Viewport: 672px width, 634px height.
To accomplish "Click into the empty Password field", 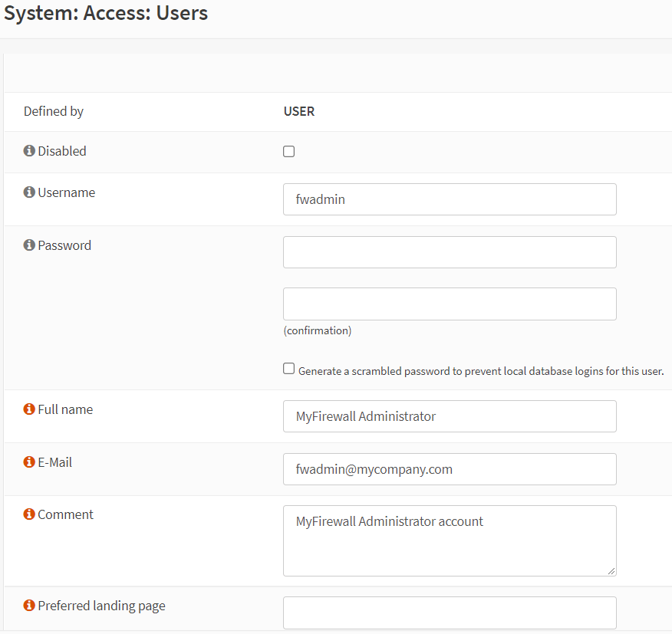I will click(449, 252).
